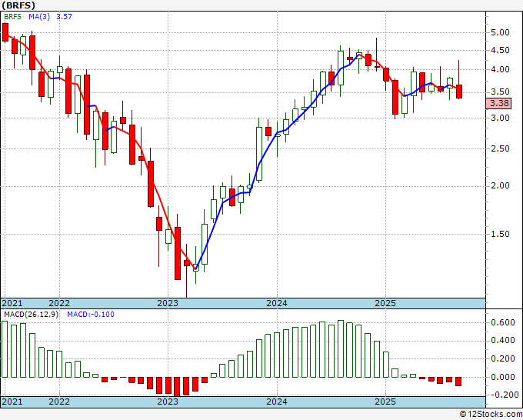Click the 4.00 price axis label

[500, 70]
